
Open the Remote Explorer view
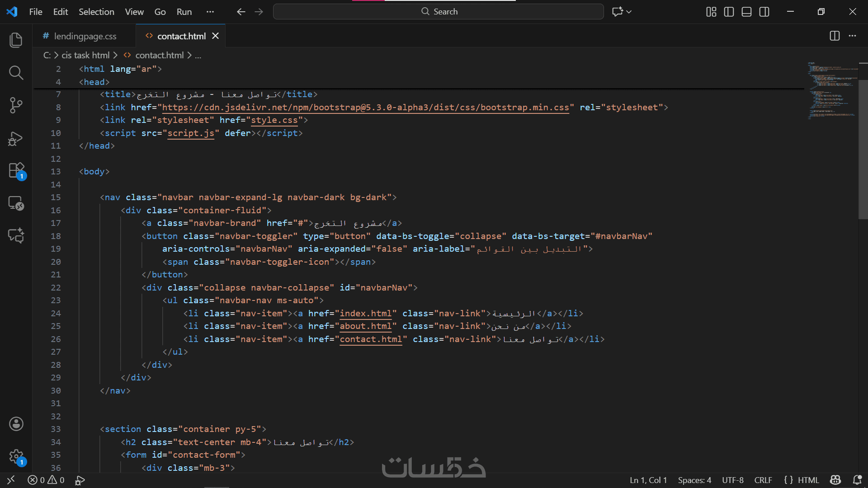16,203
